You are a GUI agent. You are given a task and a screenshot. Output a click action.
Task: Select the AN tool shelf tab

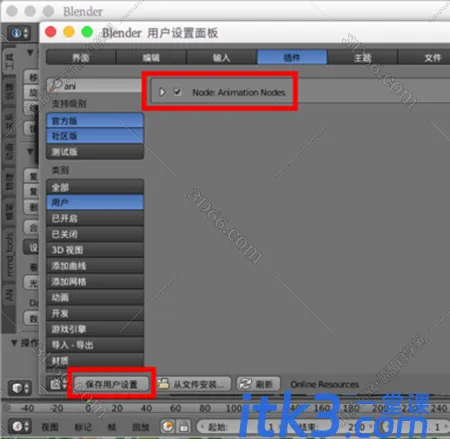(x=9, y=295)
